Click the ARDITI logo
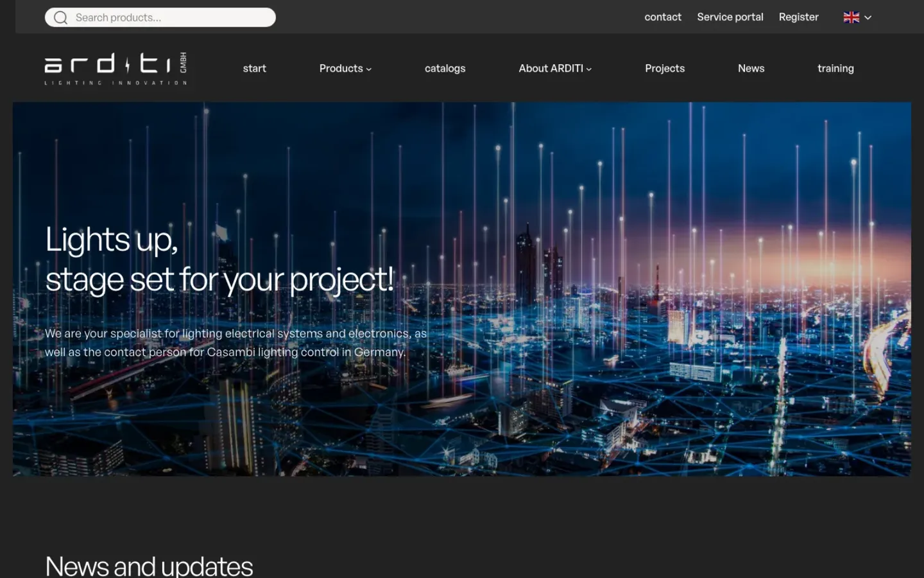Viewport: 924px width, 578px height. [x=116, y=69]
